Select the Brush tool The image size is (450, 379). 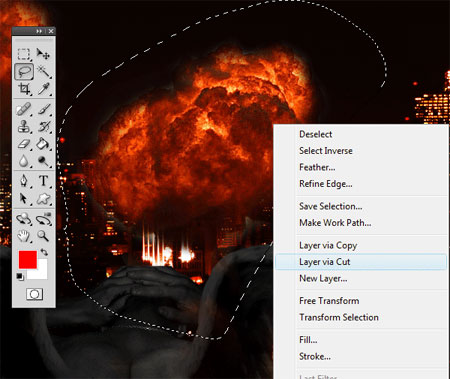click(x=43, y=109)
